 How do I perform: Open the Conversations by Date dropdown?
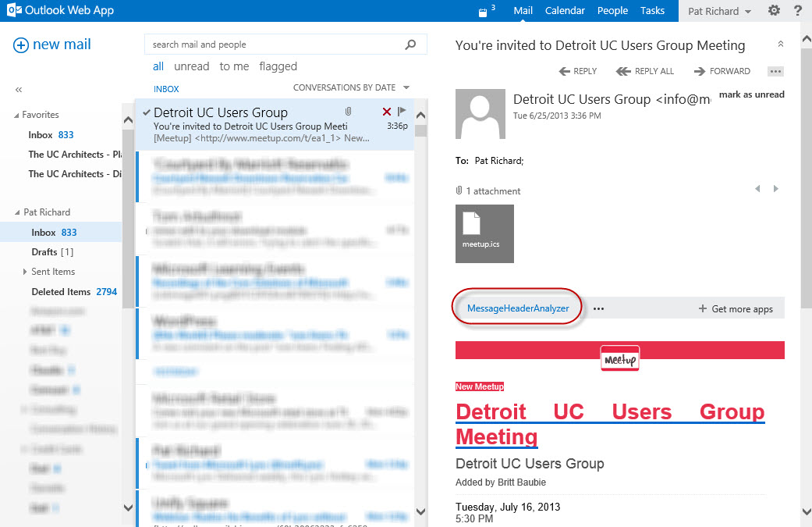(x=351, y=87)
